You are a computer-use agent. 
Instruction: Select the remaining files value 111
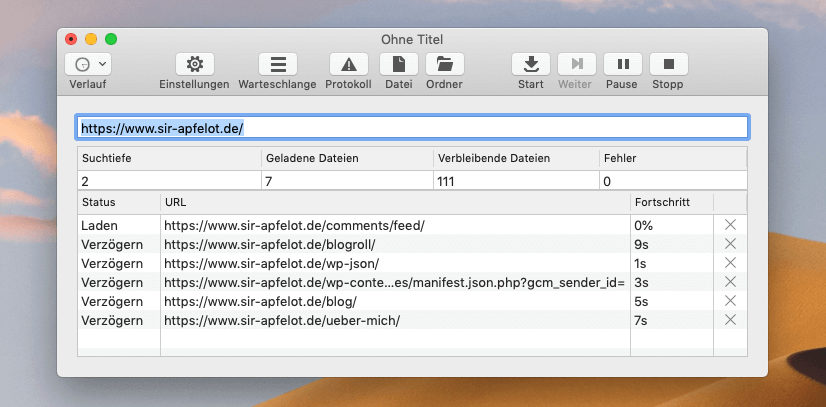point(517,182)
